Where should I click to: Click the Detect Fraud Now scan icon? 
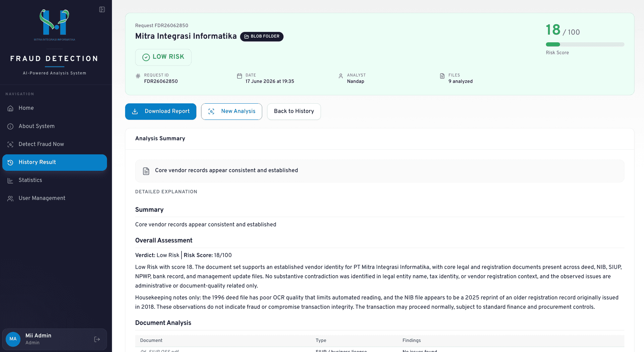(10, 144)
